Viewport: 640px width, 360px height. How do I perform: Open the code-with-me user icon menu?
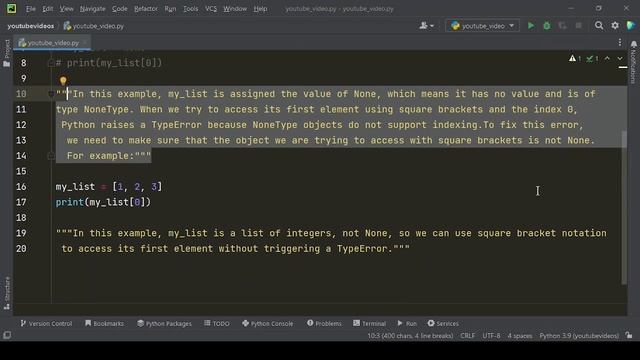click(427, 26)
